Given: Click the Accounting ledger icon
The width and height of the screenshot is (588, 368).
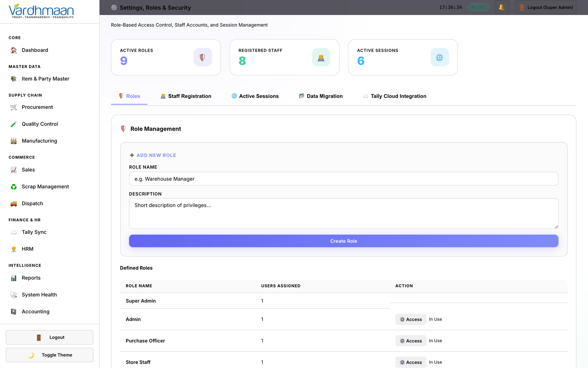Looking at the screenshot, I should [14, 312].
